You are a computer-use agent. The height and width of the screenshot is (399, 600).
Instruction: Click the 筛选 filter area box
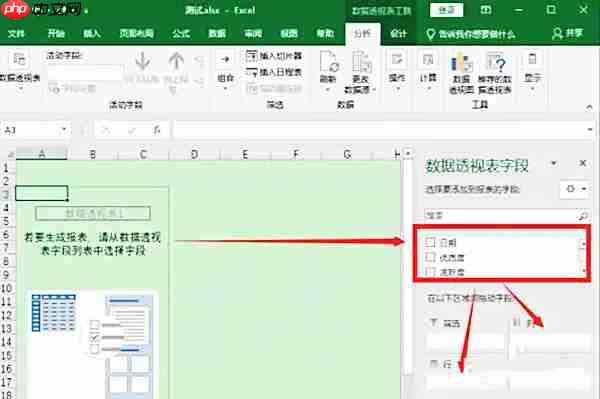tap(466, 342)
